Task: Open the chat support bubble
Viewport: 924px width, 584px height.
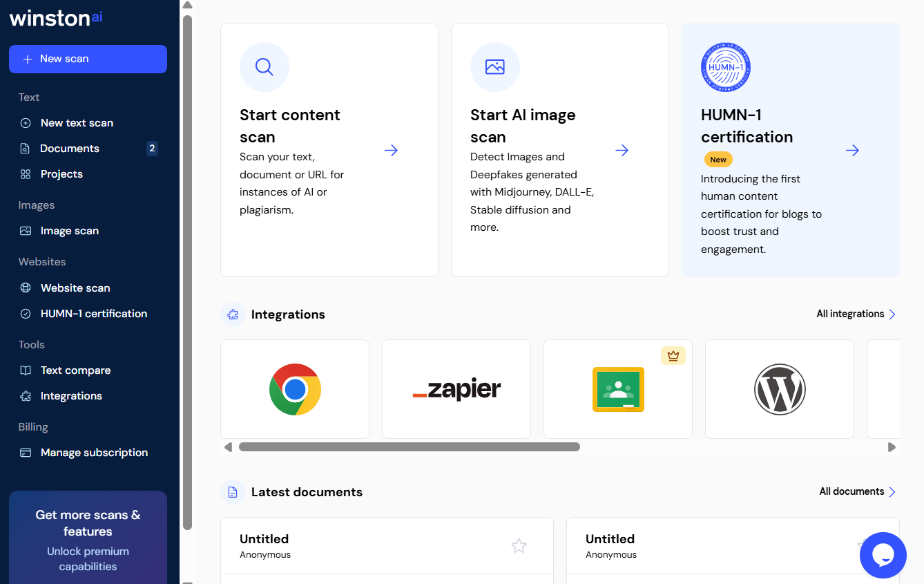Action: coord(883,555)
